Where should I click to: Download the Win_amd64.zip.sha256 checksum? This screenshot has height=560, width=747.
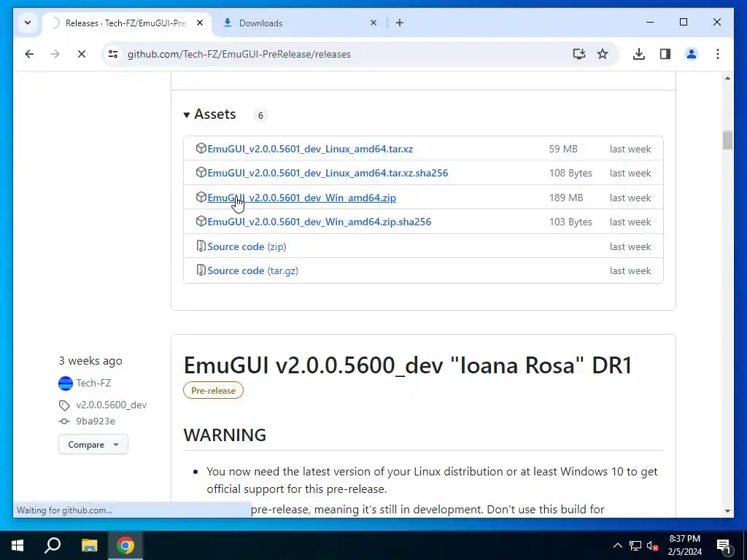click(320, 222)
